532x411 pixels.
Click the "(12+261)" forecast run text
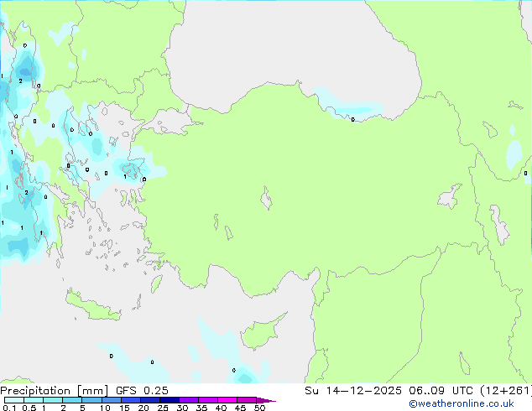click(506, 391)
